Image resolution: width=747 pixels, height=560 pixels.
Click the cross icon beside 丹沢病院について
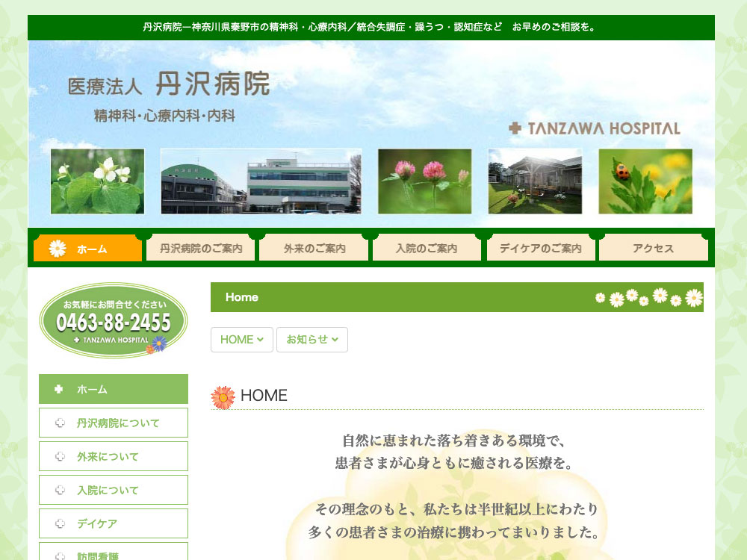click(60, 423)
